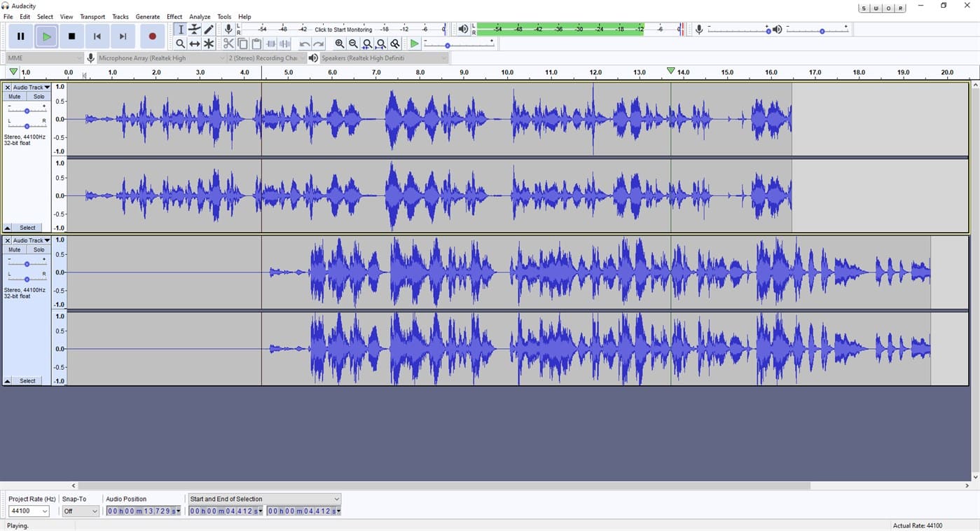Click Select button on first track

pos(27,228)
